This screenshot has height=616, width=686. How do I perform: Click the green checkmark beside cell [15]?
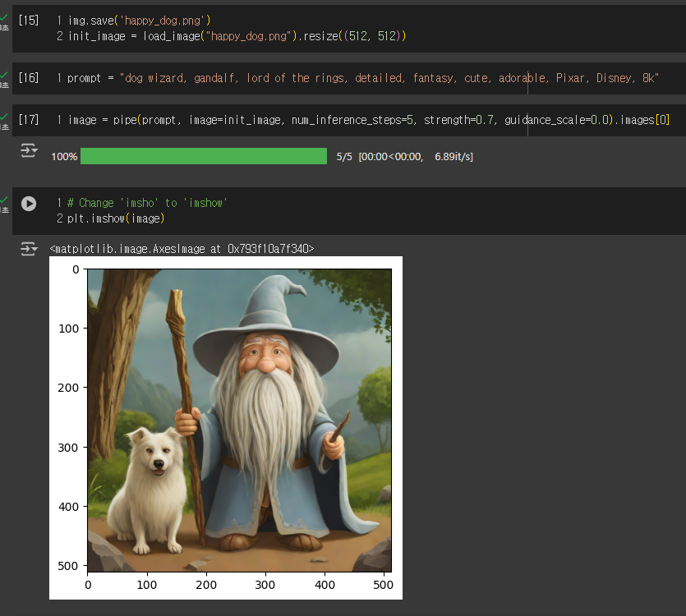coord(4,17)
